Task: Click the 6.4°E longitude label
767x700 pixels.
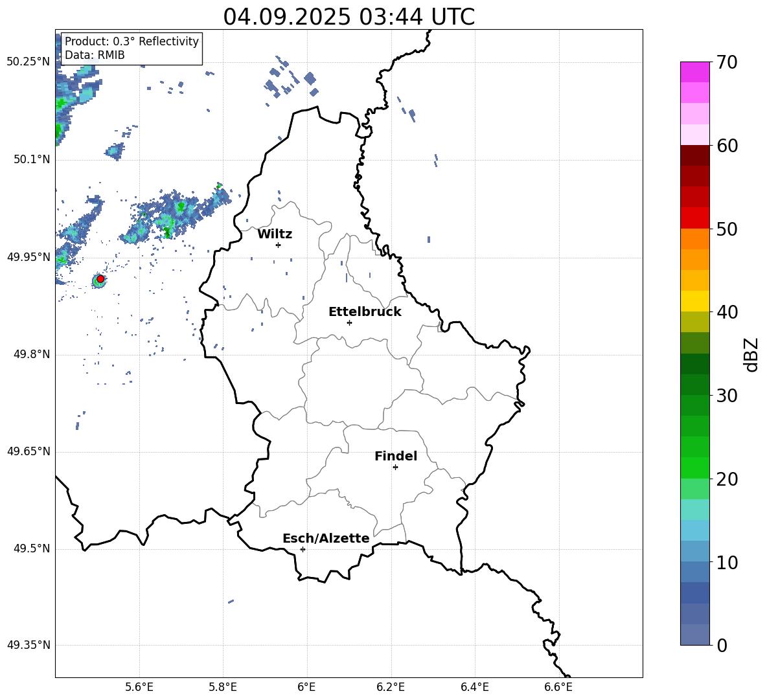Action: (x=474, y=687)
